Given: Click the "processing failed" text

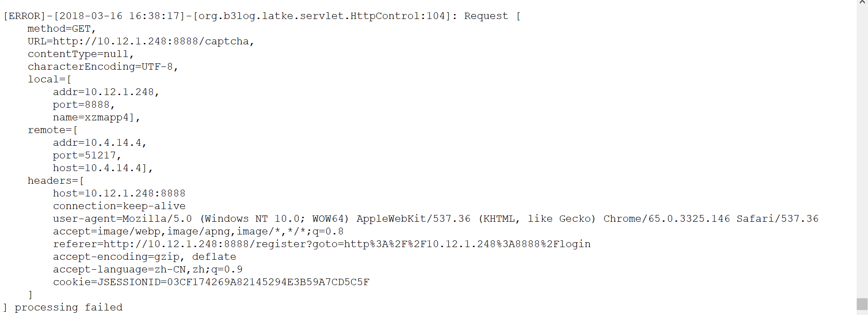Looking at the screenshot, I should (68, 308).
